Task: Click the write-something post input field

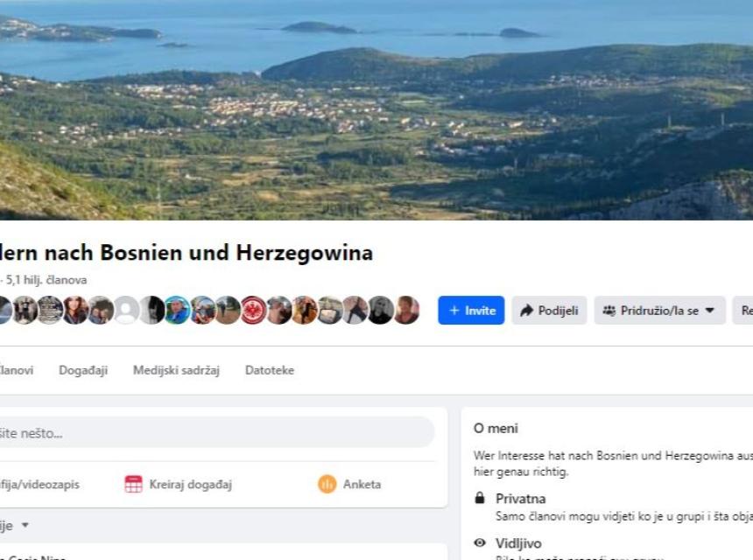Action: (x=210, y=432)
